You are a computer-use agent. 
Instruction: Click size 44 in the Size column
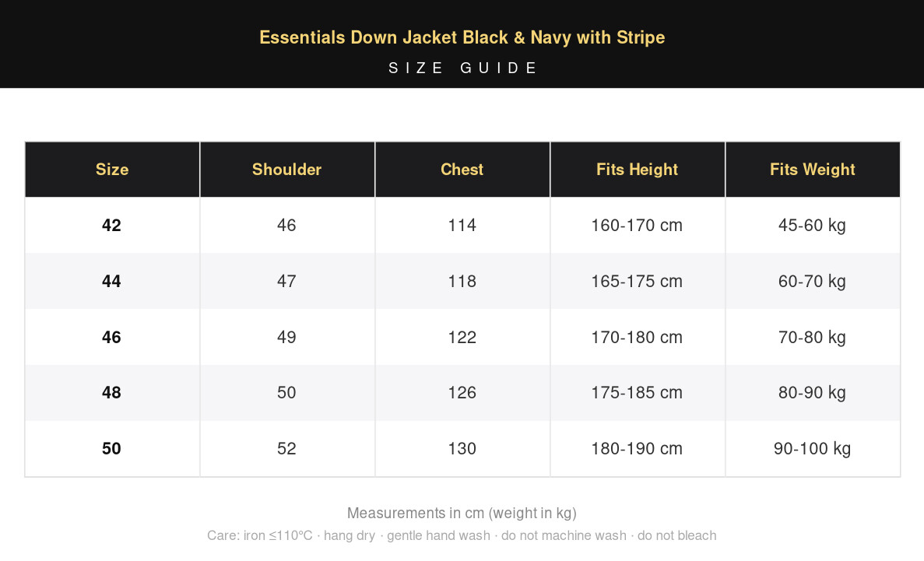tap(112, 281)
